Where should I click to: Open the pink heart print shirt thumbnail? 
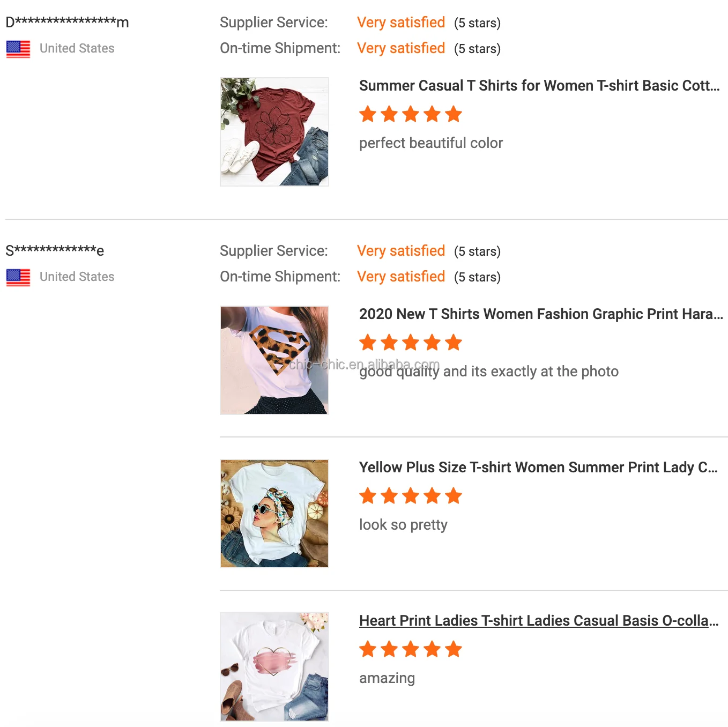[274, 666]
